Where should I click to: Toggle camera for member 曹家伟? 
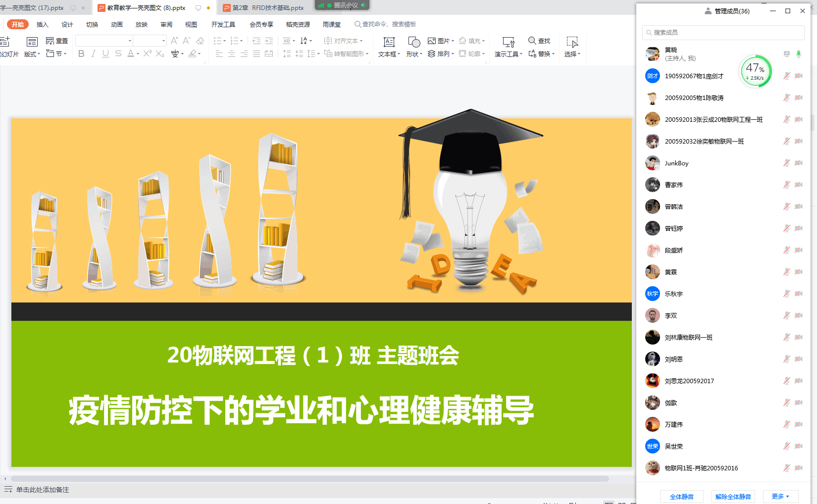799,185
